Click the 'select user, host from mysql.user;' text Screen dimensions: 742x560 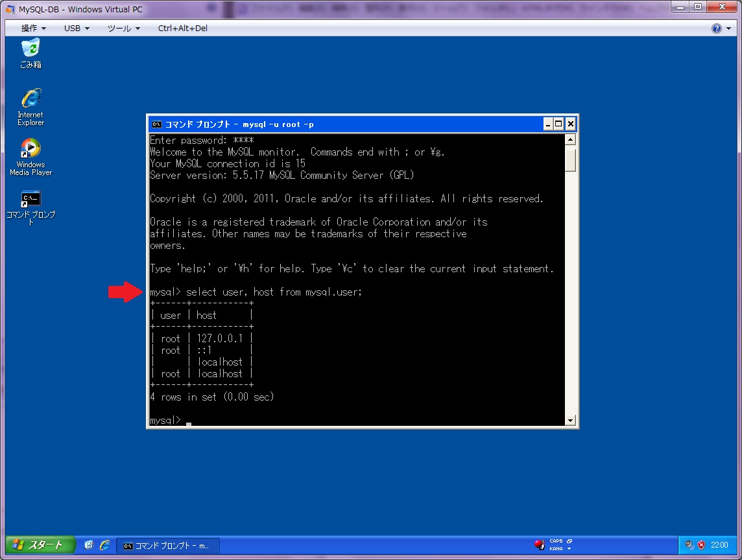[x=274, y=292]
